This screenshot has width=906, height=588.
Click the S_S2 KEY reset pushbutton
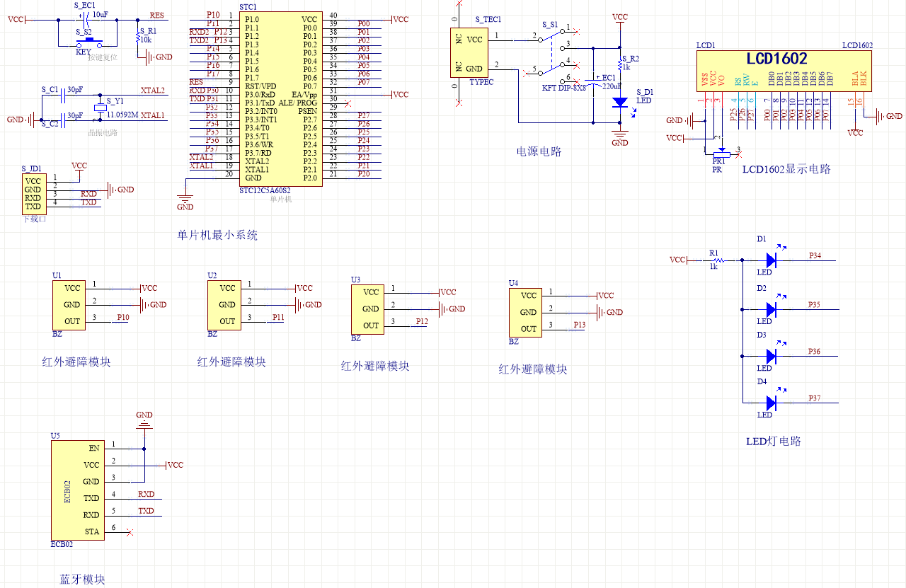click(90, 40)
